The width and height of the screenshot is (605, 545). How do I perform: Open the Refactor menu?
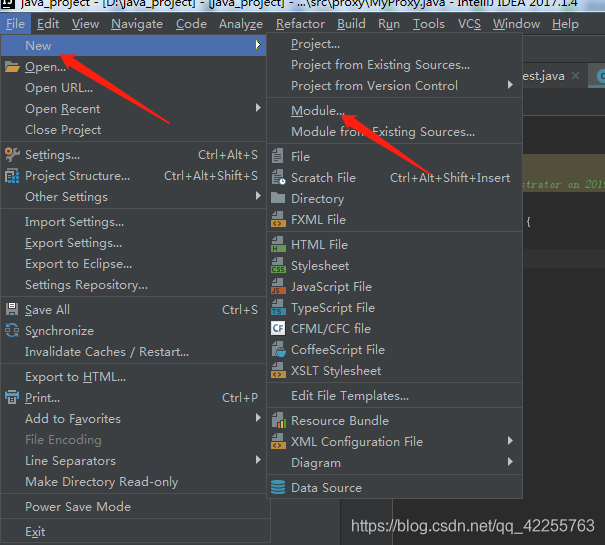coord(300,24)
